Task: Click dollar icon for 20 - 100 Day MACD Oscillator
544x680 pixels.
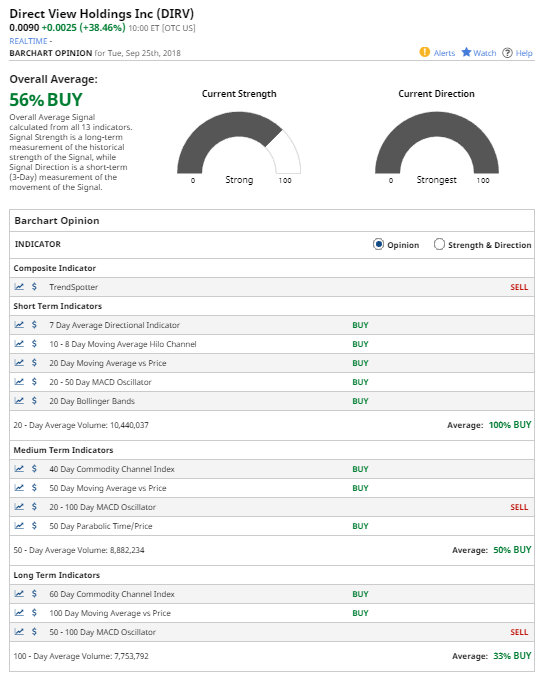Action: (34, 507)
